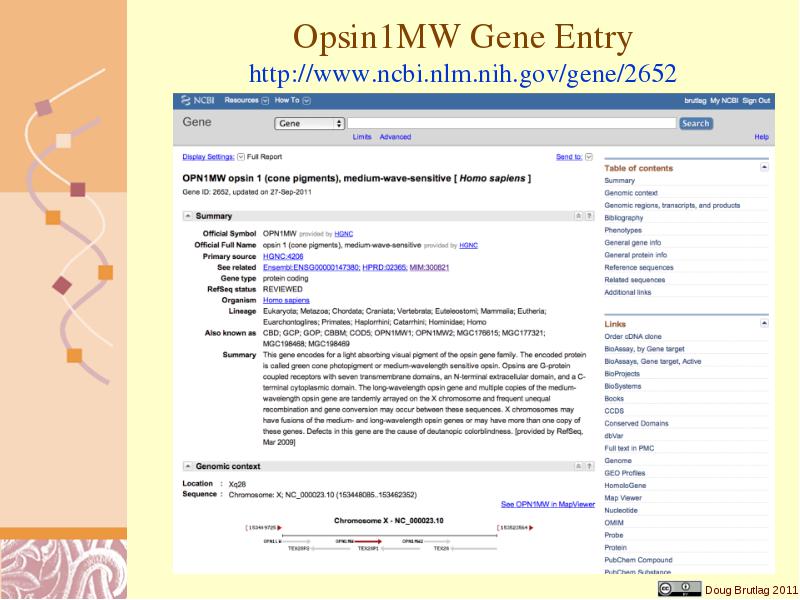The height and width of the screenshot is (600, 800).
Task: Open the PubChem Compound link
Action: [x=638, y=560]
